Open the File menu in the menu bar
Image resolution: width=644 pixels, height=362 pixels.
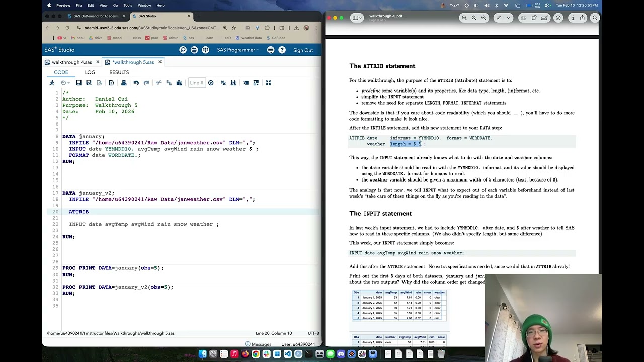click(x=79, y=5)
